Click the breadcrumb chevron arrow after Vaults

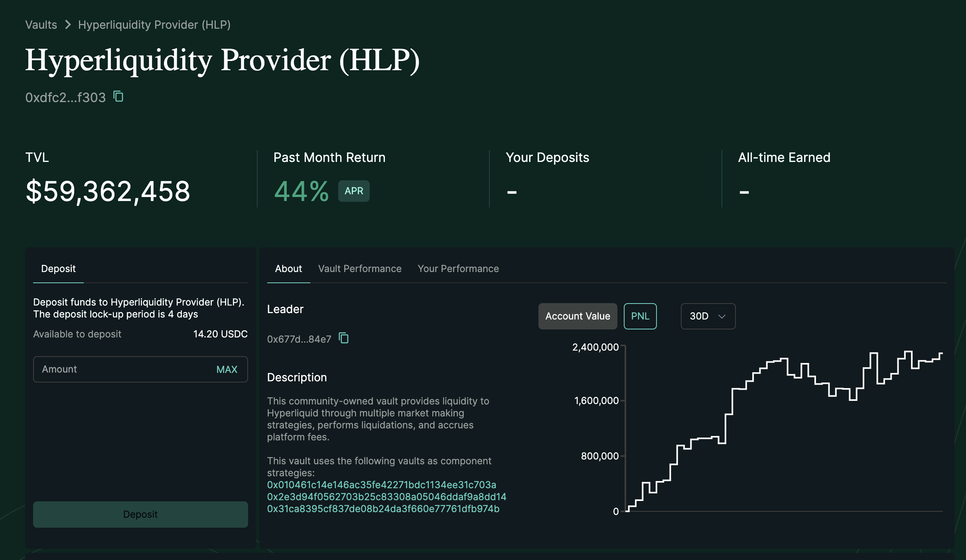pyautogui.click(x=68, y=25)
